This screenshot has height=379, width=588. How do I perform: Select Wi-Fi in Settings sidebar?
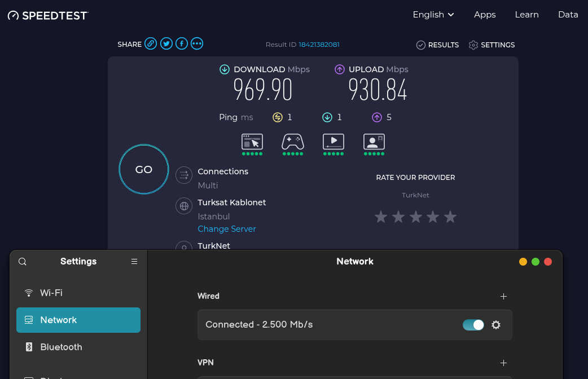click(x=78, y=293)
